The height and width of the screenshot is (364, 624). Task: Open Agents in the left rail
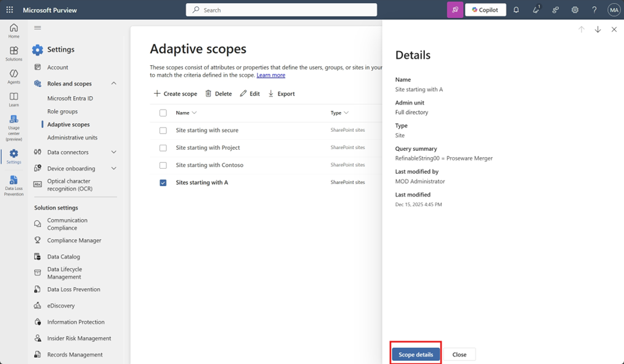(14, 76)
